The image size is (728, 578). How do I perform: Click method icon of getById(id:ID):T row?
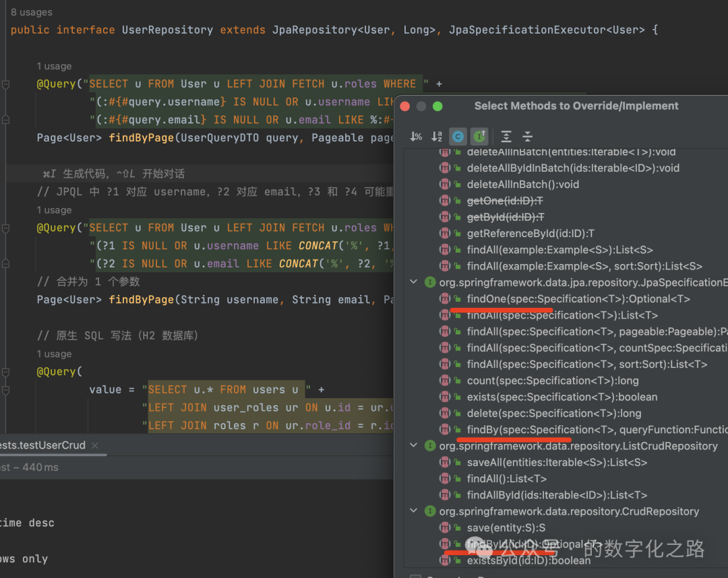click(x=445, y=217)
